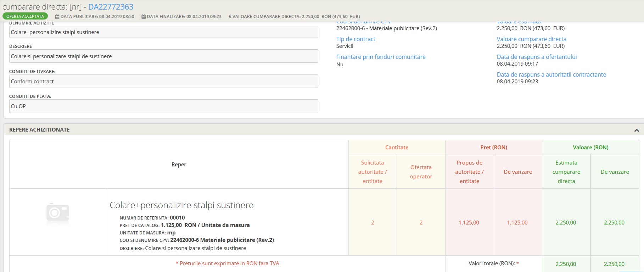Click the 'Pret (RON)' column header

pyautogui.click(x=494, y=148)
